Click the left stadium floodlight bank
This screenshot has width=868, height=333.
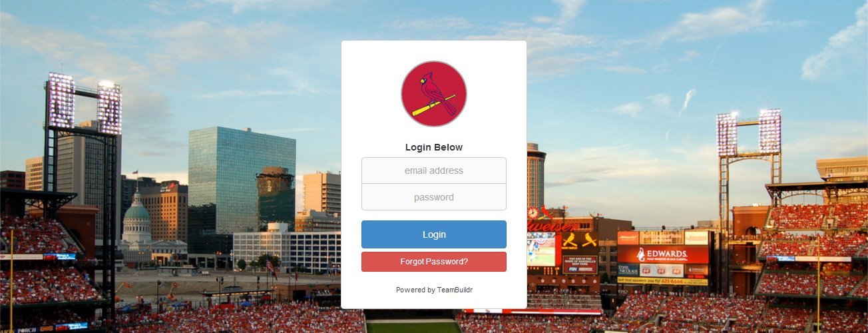(x=84, y=103)
